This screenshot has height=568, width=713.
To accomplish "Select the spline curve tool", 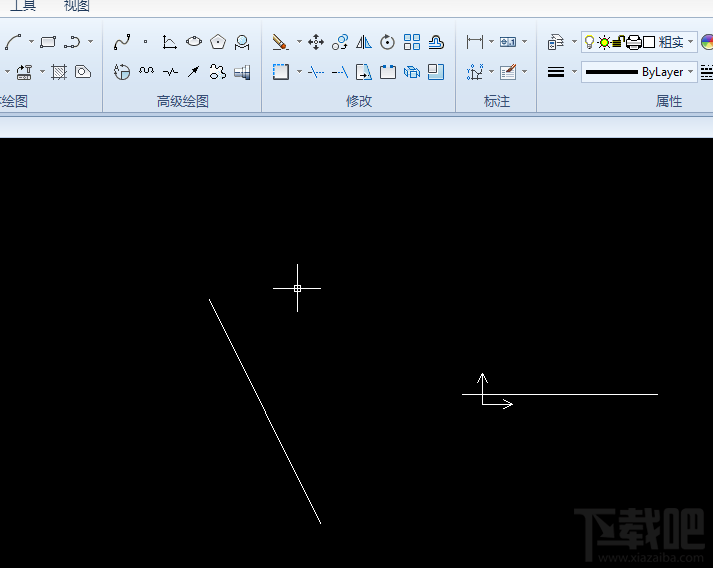I will pyautogui.click(x=122, y=42).
